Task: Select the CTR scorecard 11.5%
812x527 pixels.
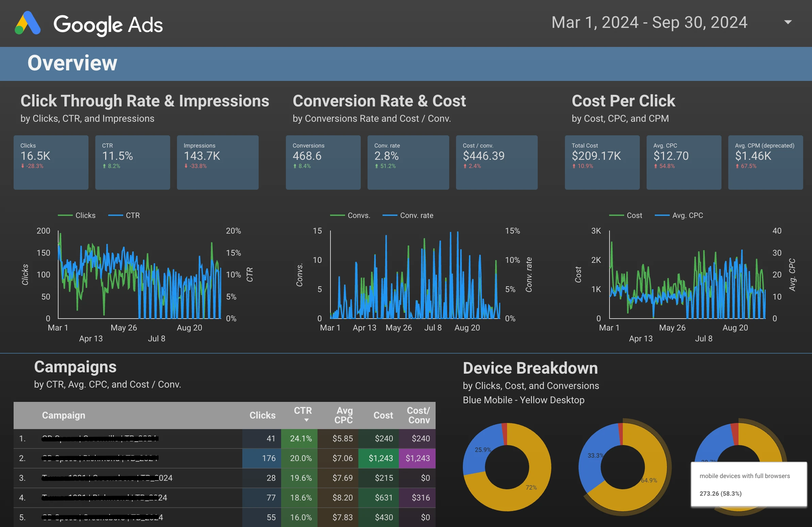Action: click(132, 163)
